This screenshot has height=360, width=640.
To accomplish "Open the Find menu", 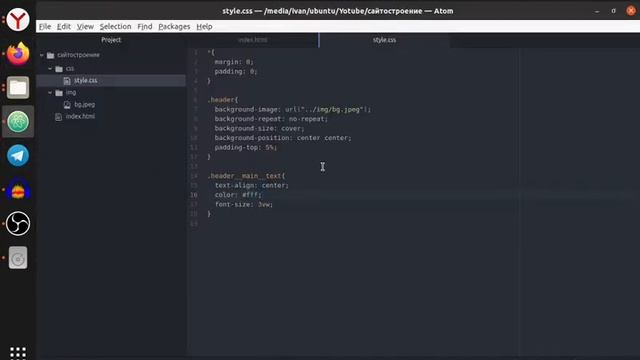I will tap(144, 27).
